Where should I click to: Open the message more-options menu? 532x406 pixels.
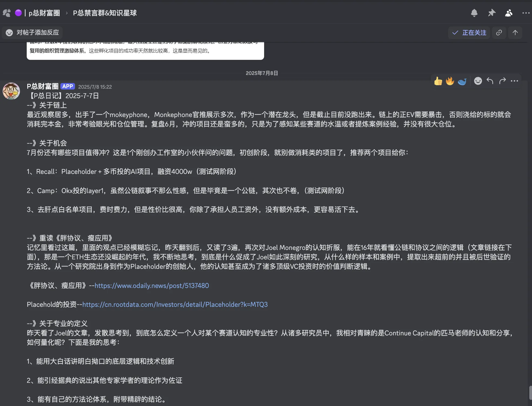click(x=514, y=81)
